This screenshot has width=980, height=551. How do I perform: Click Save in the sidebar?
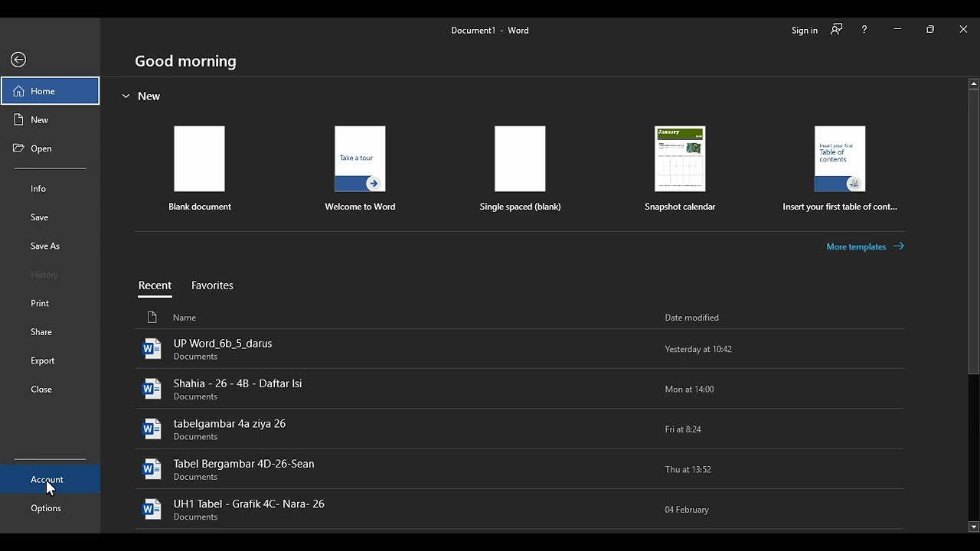[x=51, y=217]
